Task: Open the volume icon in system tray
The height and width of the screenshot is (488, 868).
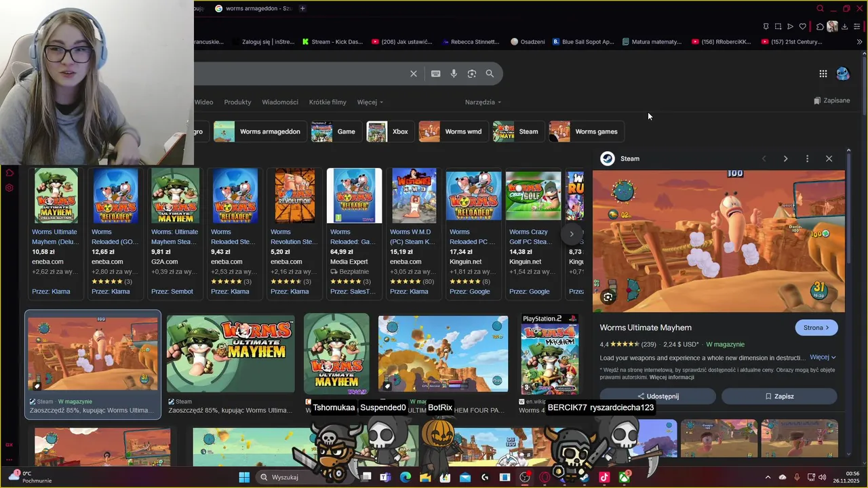Action: [x=822, y=477]
